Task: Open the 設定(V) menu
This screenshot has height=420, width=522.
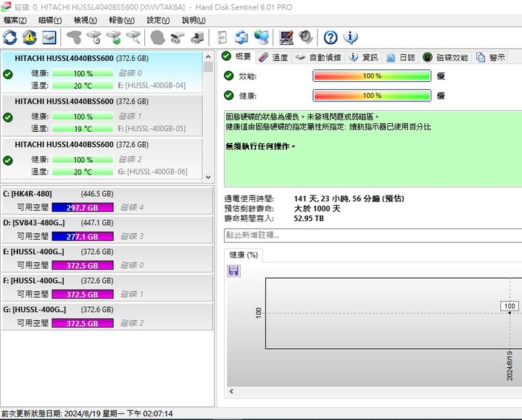Action: [158, 20]
